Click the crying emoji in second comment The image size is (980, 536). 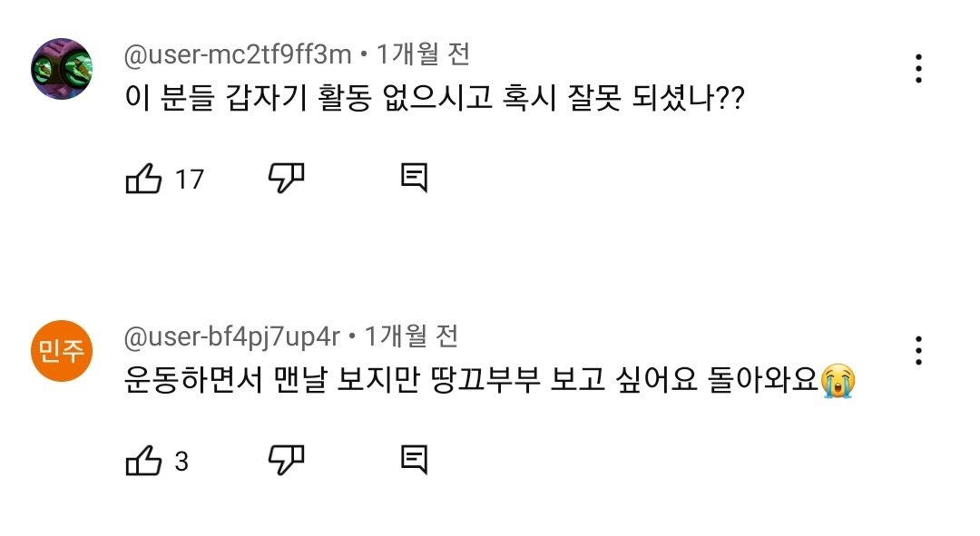coord(838,382)
